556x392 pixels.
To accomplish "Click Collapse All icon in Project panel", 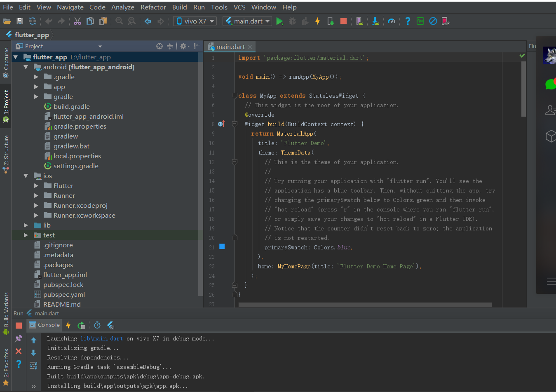I will click(170, 46).
